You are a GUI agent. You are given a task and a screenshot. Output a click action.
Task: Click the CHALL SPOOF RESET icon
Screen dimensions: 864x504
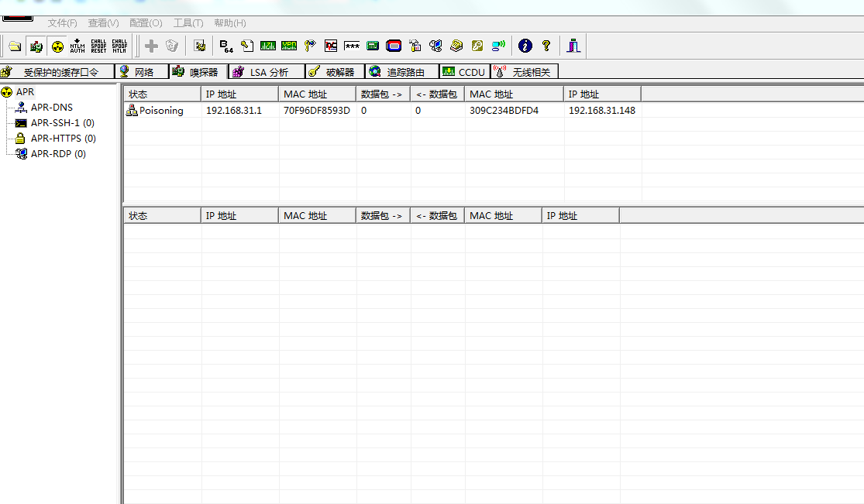[98, 46]
